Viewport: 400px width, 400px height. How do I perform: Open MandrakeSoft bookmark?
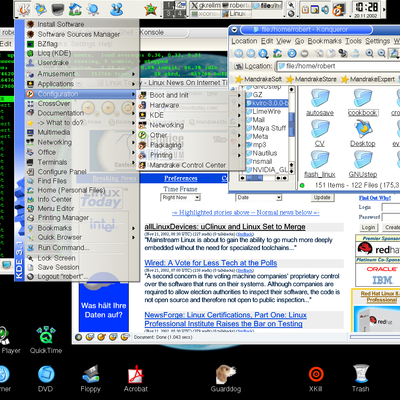pyautogui.click(x=259, y=79)
